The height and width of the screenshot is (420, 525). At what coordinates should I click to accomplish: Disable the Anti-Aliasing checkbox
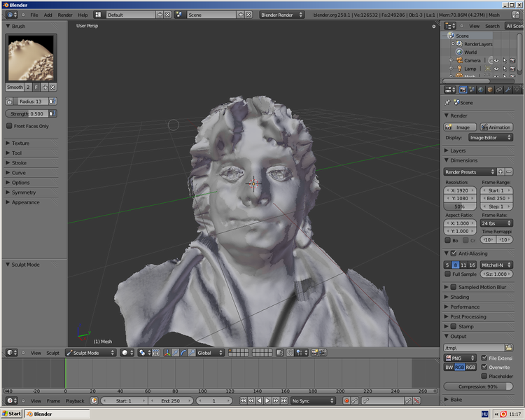coord(453,253)
